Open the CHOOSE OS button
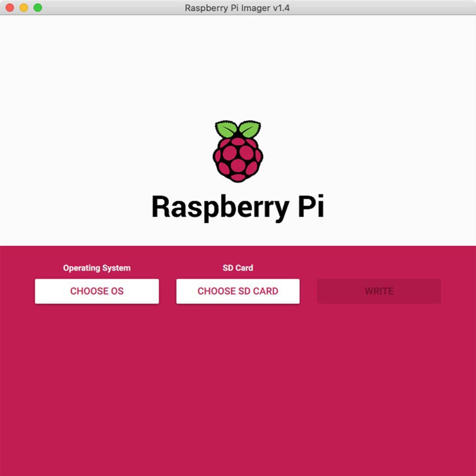Image resolution: width=476 pixels, height=476 pixels. [x=97, y=291]
